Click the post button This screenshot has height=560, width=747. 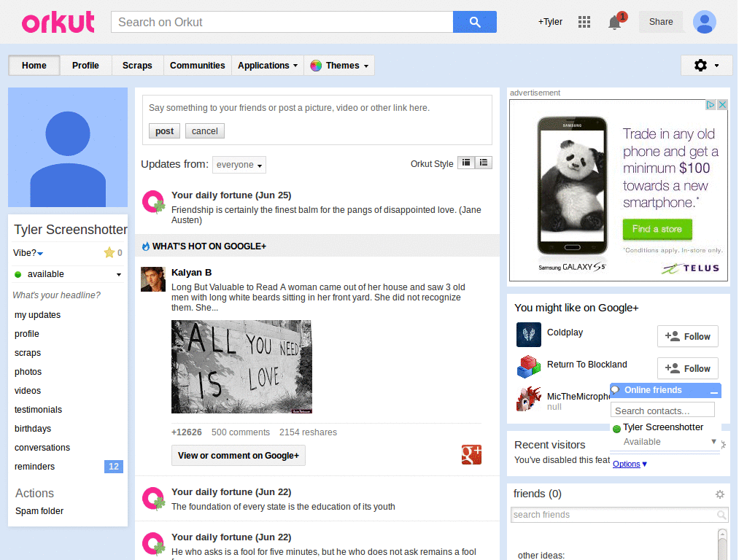pos(164,131)
